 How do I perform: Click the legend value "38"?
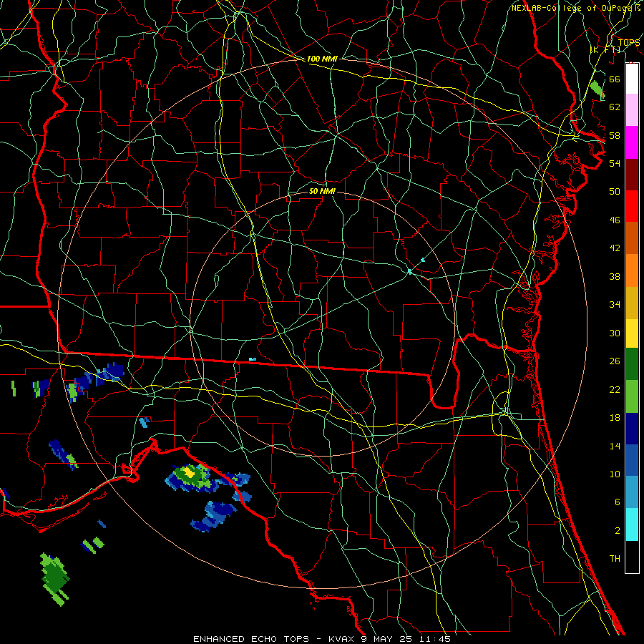pyautogui.click(x=615, y=276)
